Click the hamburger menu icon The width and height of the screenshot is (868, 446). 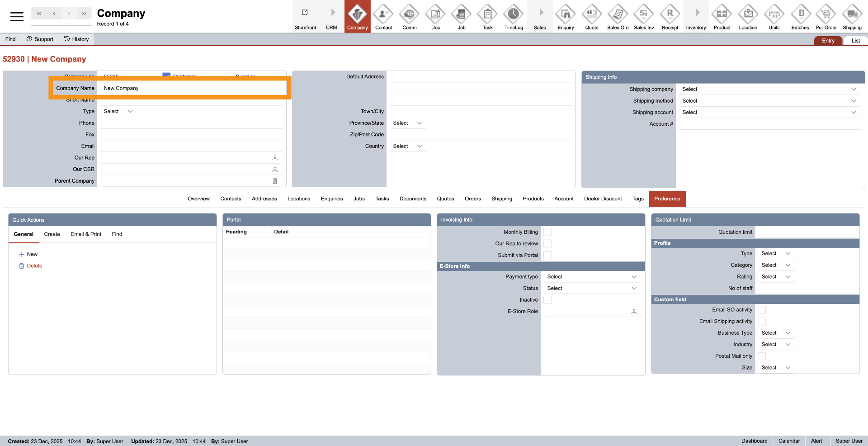tap(17, 17)
